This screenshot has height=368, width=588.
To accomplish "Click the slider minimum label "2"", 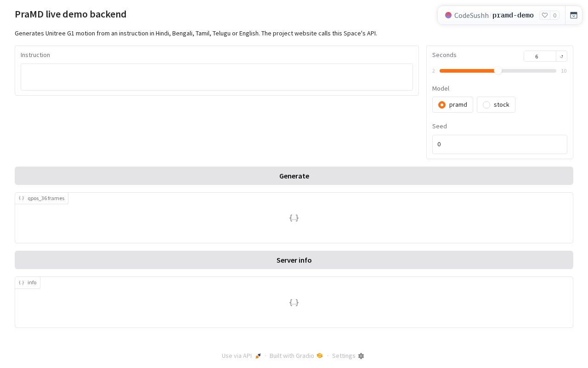I will tap(434, 71).
